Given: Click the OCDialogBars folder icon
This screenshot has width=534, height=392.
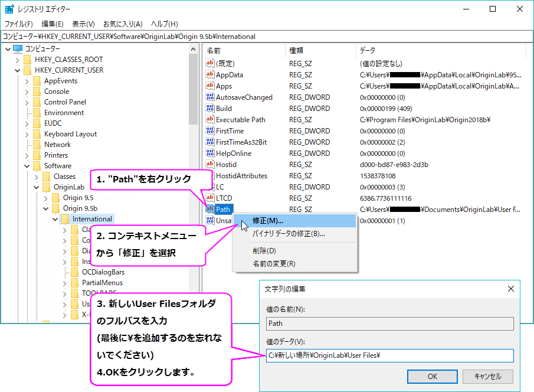Looking at the screenshot, I should click(75, 272).
